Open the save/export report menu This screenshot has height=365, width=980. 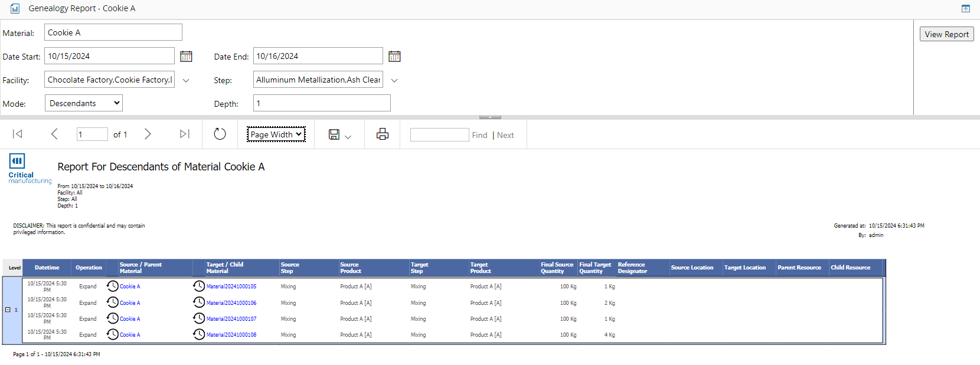(339, 135)
